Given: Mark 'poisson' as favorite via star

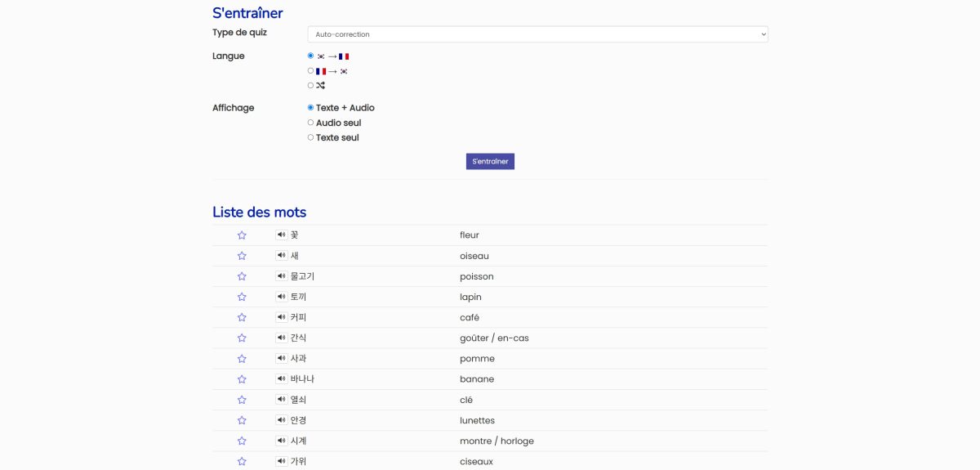Looking at the screenshot, I should (242, 276).
